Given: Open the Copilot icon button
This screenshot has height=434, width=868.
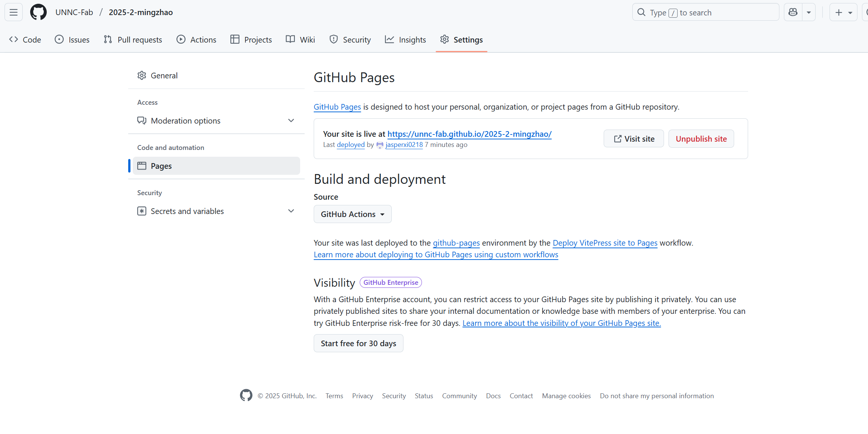Looking at the screenshot, I should (x=793, y=12).
